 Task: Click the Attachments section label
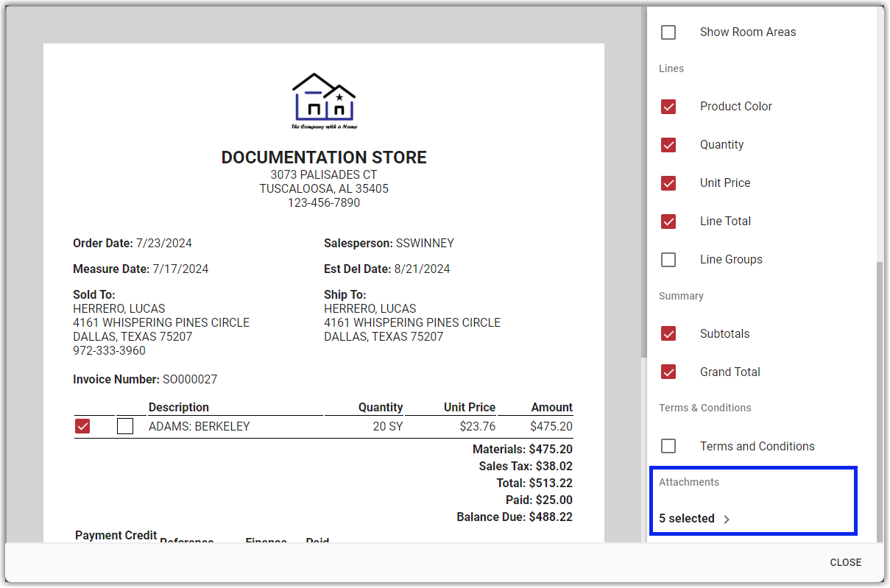(689, 483)
